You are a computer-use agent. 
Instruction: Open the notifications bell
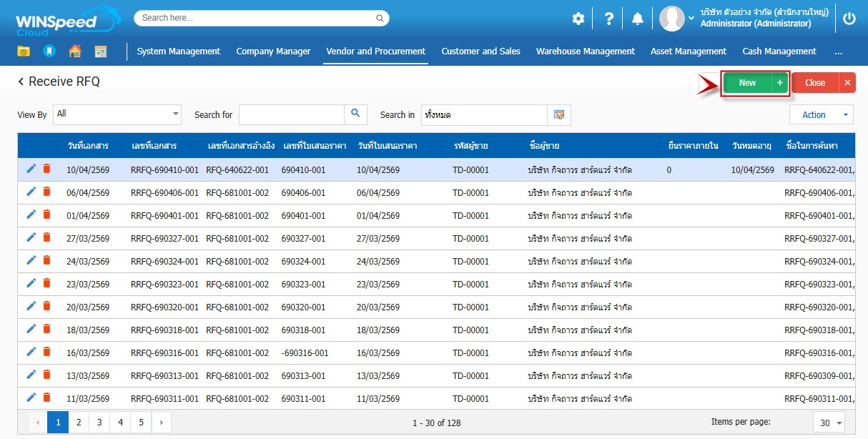click(x=638, y=19)
